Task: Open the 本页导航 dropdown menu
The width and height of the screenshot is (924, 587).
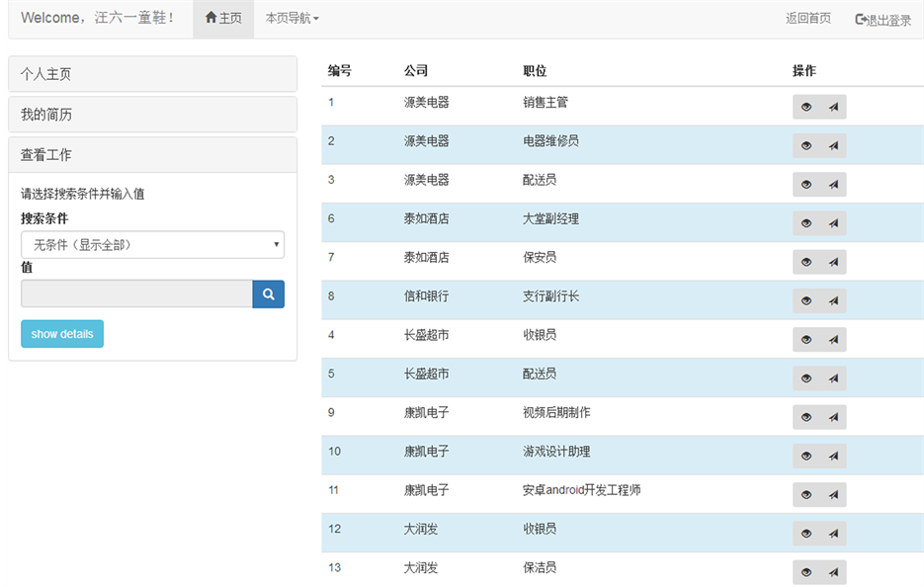Action: 292,19
